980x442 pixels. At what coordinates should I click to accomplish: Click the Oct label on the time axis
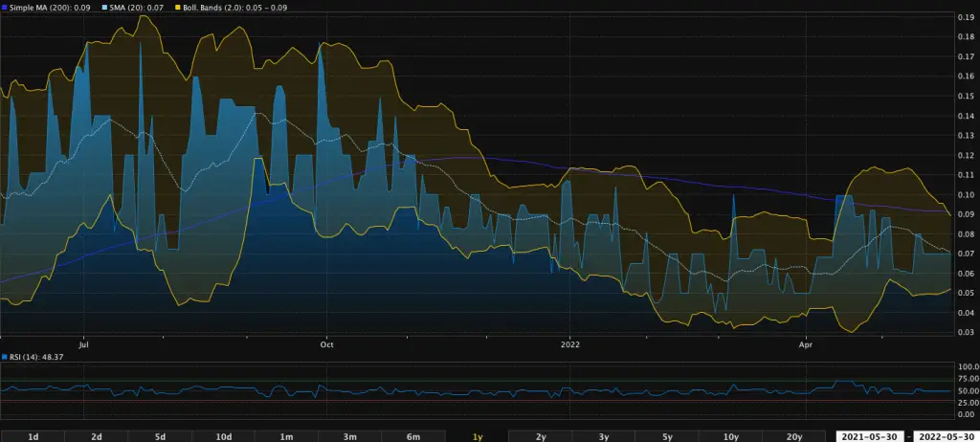pos(327,344)
